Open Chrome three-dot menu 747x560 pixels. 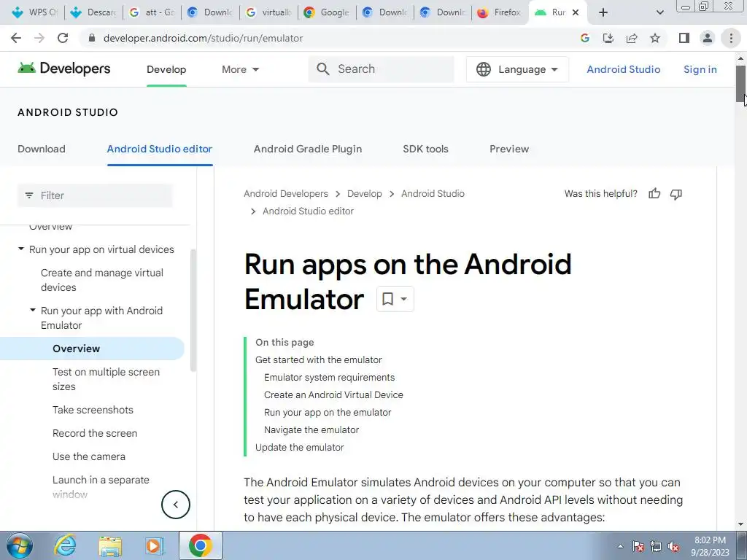[x=731, y=38]
